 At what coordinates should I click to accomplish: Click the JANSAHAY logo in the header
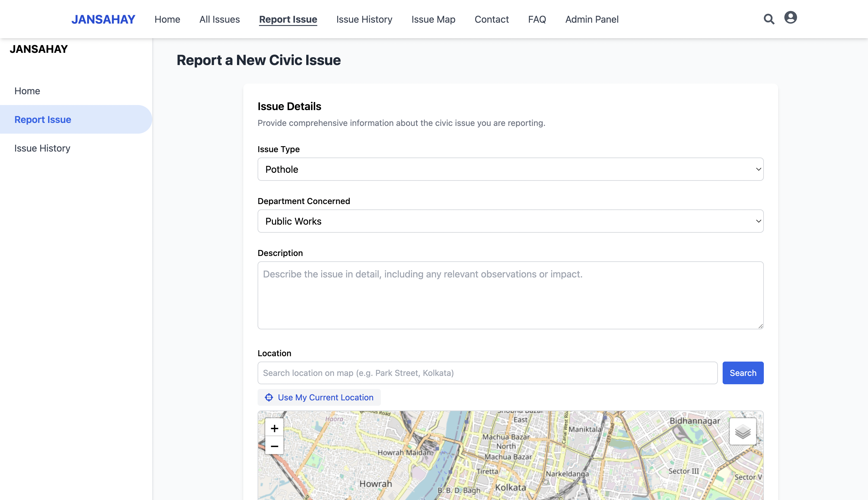tap(103, 19)
